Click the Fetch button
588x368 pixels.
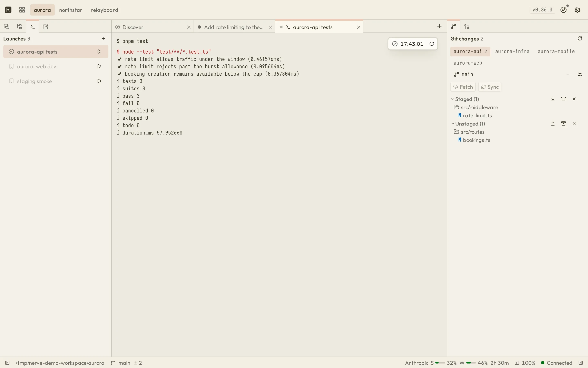tap(463, 87)
